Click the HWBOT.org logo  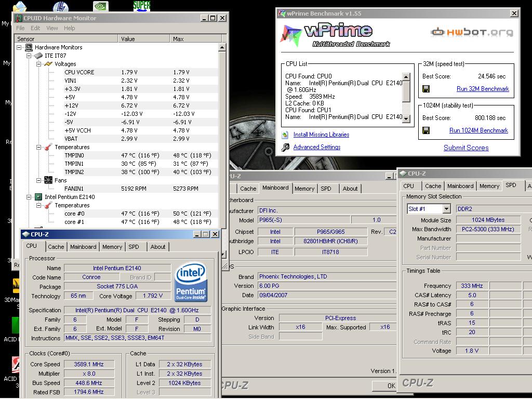472,32
